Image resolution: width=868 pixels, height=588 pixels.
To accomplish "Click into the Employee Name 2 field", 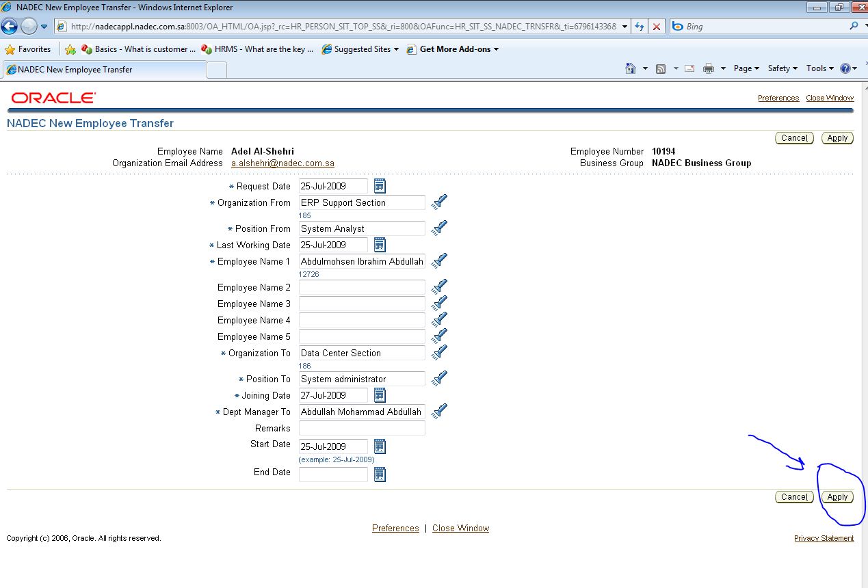I will pyautogui.click(x=362, y=287).
